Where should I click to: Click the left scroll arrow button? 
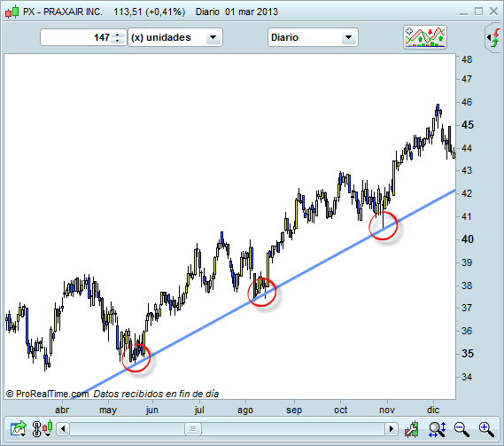click(63, 429)
